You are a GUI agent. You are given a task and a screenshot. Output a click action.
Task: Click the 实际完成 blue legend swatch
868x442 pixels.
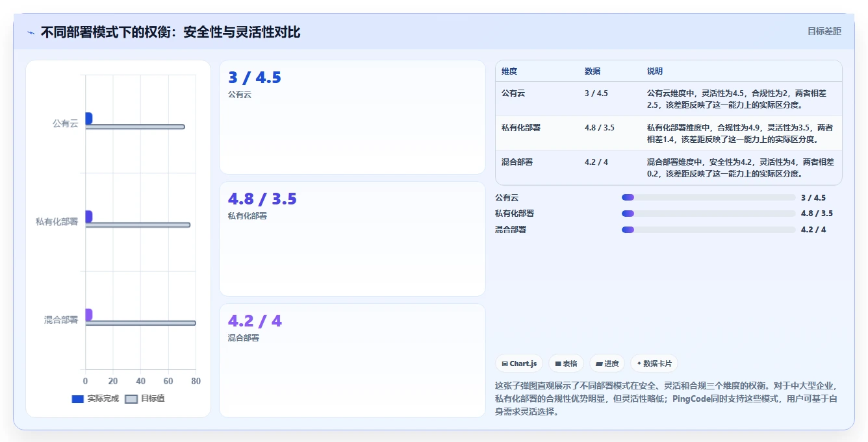click(78, 399)
